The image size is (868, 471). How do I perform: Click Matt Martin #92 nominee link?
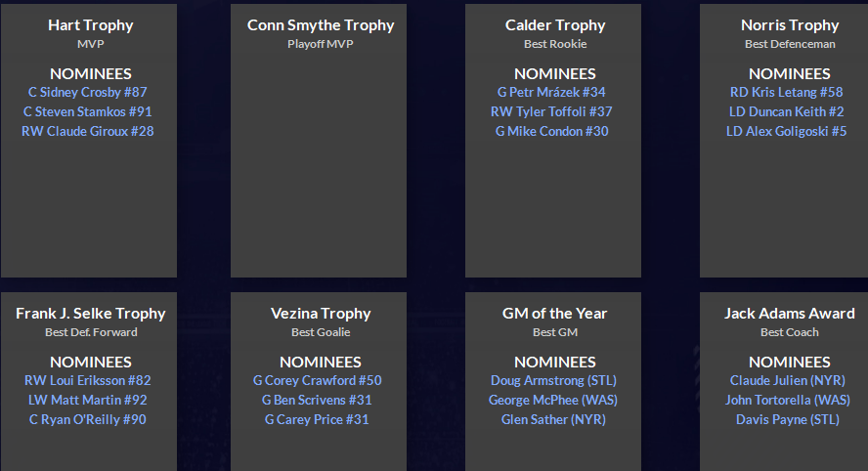(88, 400)
